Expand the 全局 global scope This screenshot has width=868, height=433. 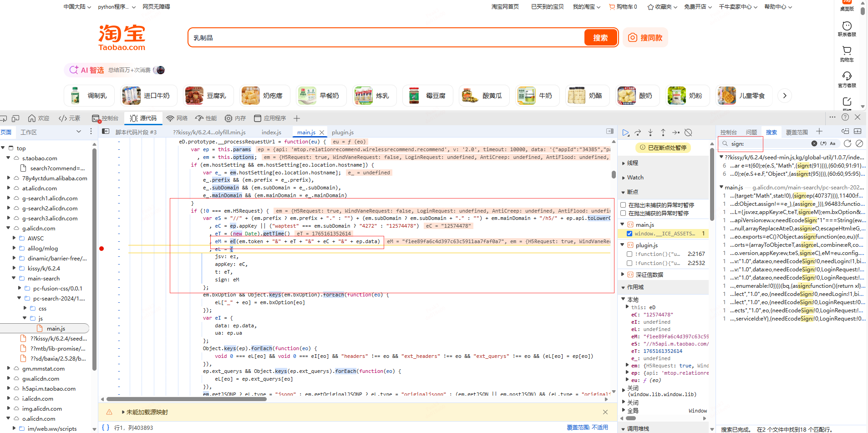pyautogui.click(x=624, y=411)
